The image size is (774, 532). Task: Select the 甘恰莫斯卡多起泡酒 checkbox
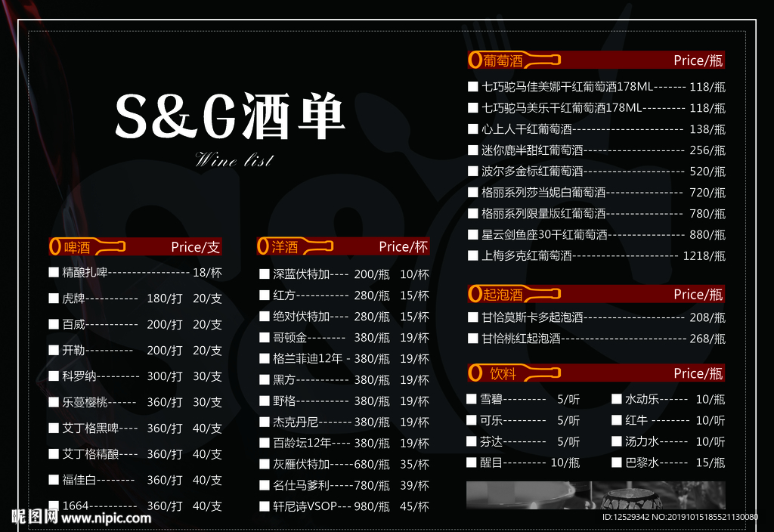click(473, 317)
